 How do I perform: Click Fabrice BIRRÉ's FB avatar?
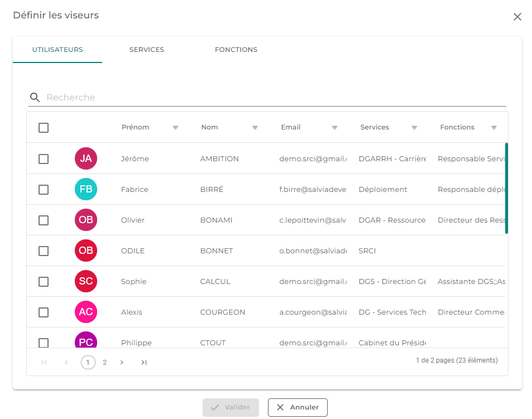(86, 189)
